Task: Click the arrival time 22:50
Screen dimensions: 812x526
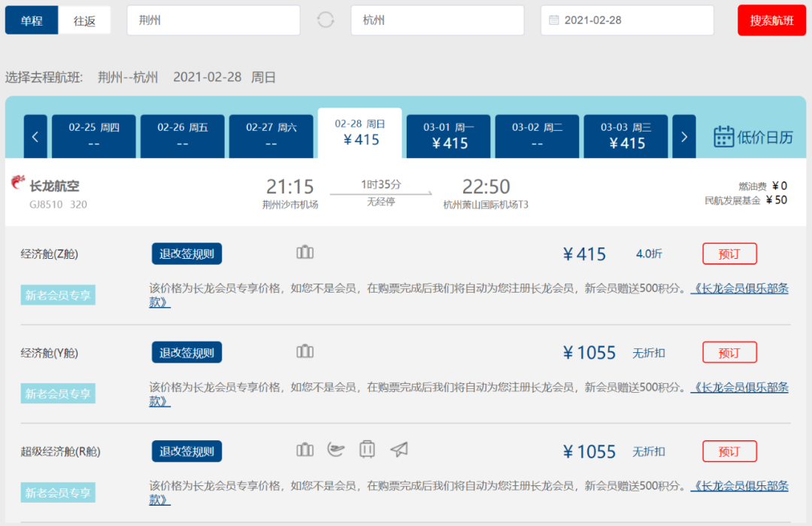Action: pos(486,187)
